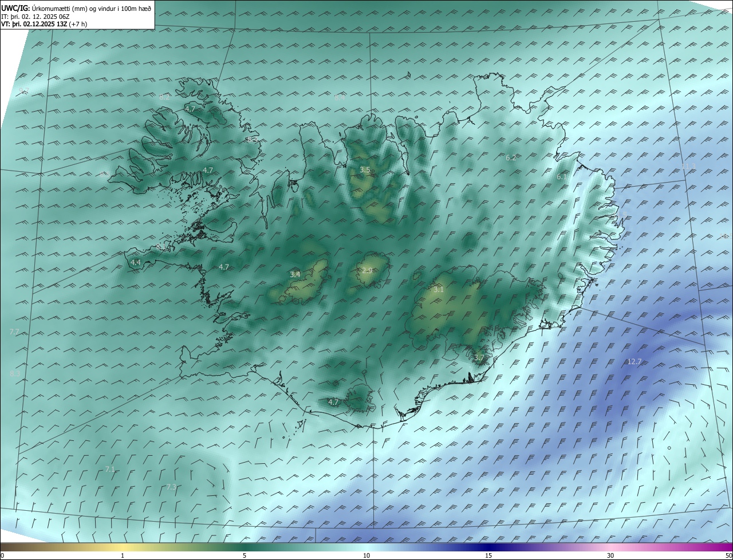Click the color bar above the "10" tick
Screen dimensions: 733x560
click(366, 547)
